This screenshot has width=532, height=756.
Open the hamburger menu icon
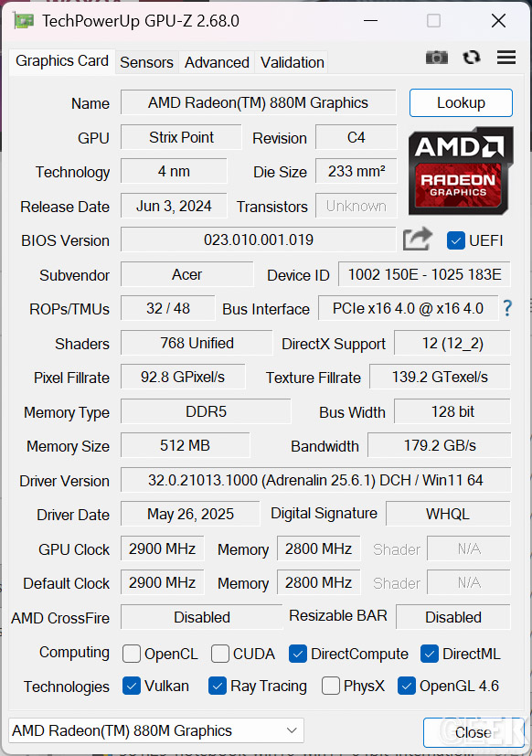click(x=506, y=58)
